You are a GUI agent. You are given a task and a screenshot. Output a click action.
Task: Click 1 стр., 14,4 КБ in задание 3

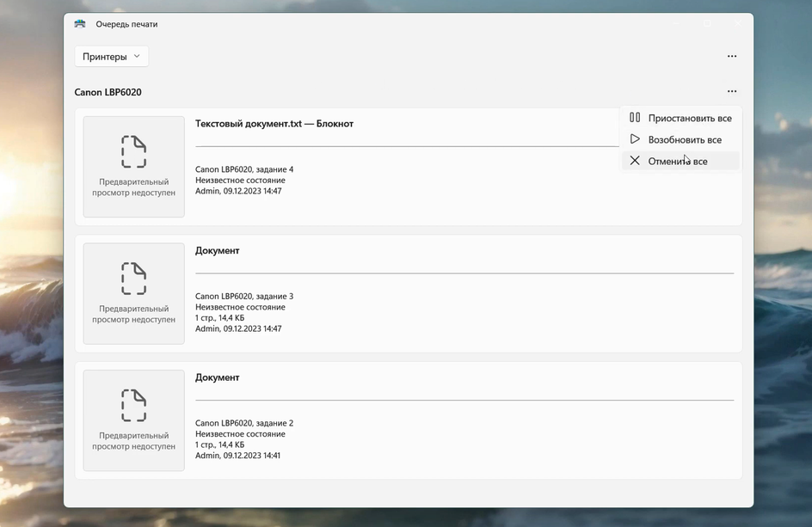click(x=219, y=318)
